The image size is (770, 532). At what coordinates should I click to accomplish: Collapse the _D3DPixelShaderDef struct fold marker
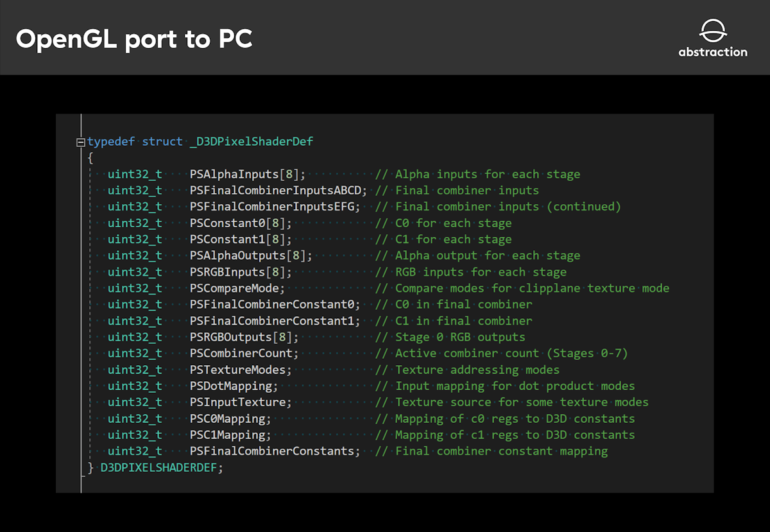(80, 142)
